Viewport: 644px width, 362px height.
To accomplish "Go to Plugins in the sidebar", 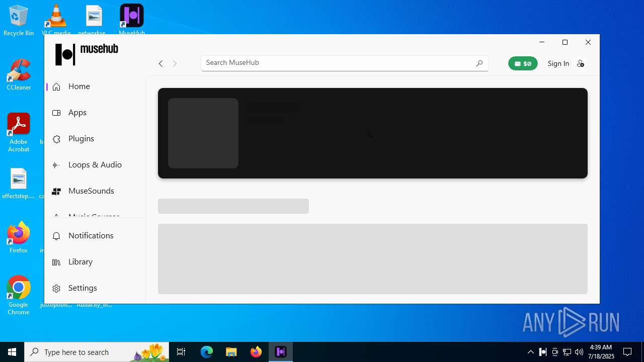I will point(95,139).
